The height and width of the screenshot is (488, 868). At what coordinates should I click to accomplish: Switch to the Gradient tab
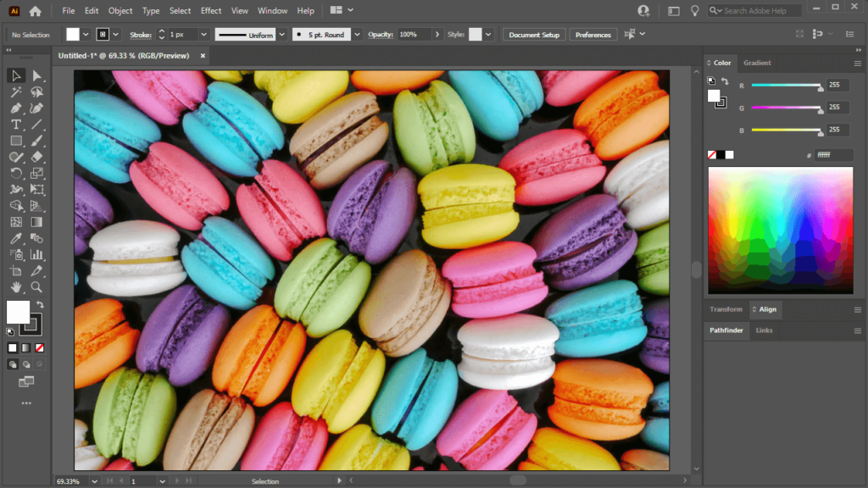757,63
